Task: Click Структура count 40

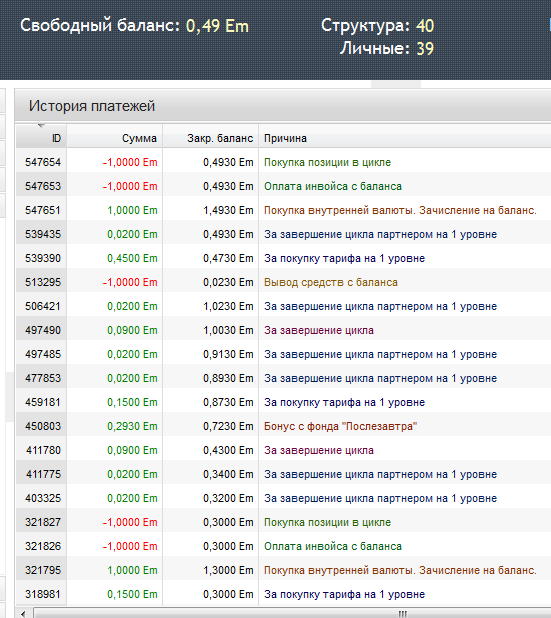Action: [x=425, y=26]
